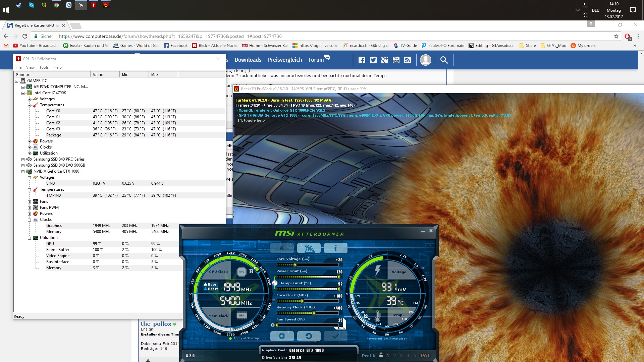This screenshot has height=362, width=644.
Task: Expand the Fans PWM tree node
Action: [x=30, y=208]
